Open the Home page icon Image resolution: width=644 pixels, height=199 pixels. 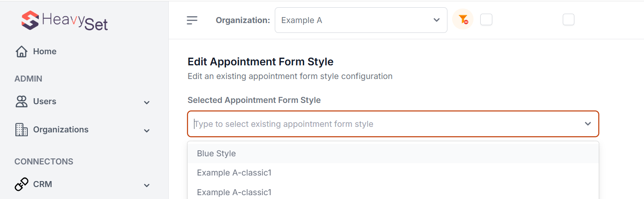[21, 52]
